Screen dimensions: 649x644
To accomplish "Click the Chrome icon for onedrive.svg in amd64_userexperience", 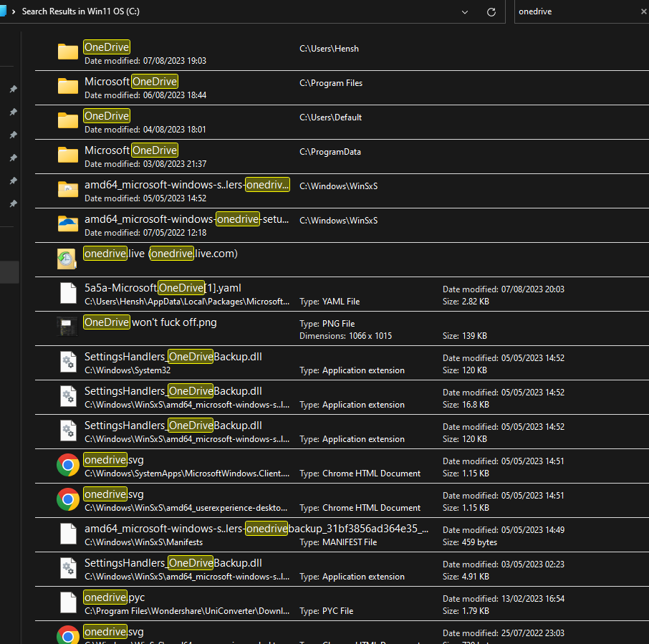I will [x=68, y=499].
